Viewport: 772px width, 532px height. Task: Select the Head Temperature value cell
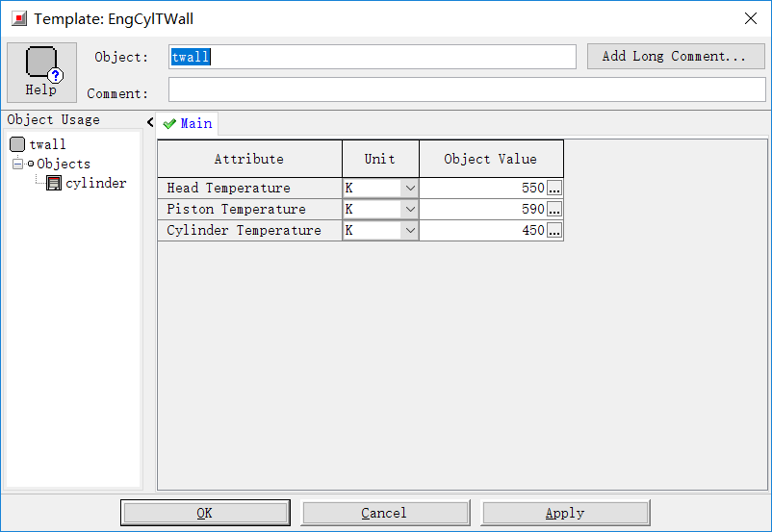(x=483, y=189)
